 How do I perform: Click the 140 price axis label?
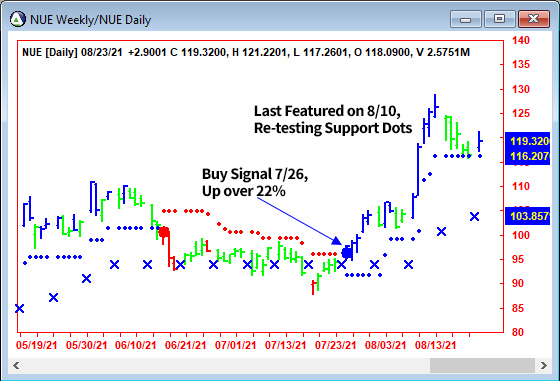521,40
